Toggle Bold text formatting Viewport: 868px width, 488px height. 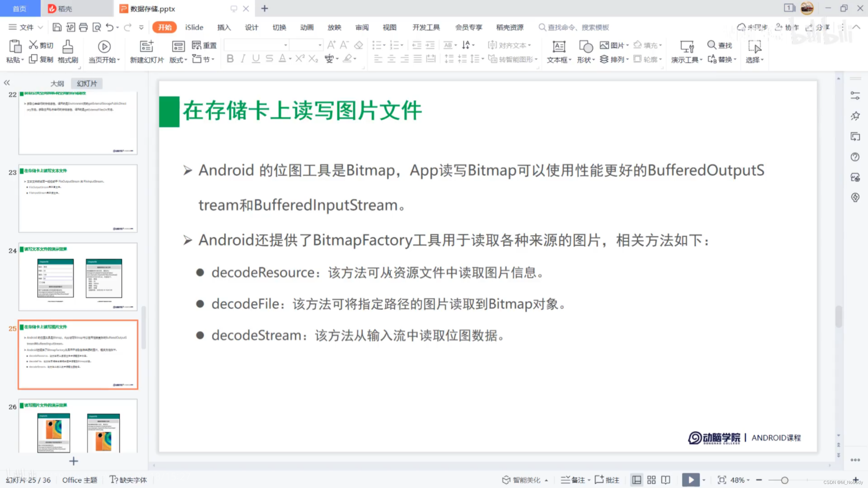tap(230, 59)
